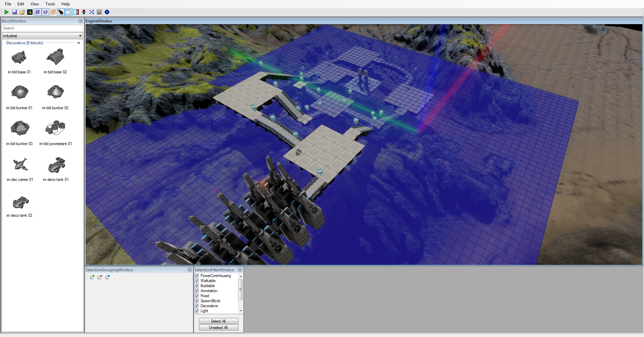Toggle the road display icon
The width and height of the screenshot is (644, 337).
(61, 12)
